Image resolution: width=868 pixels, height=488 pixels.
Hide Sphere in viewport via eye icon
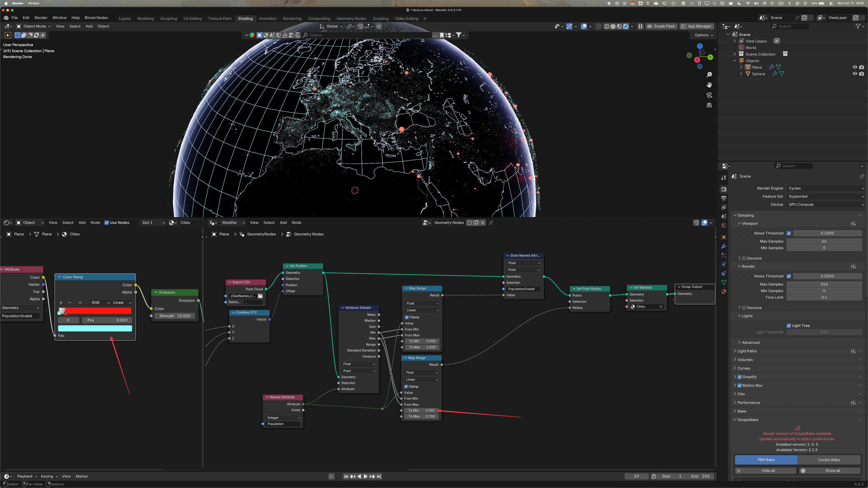[x=855, y=74]
